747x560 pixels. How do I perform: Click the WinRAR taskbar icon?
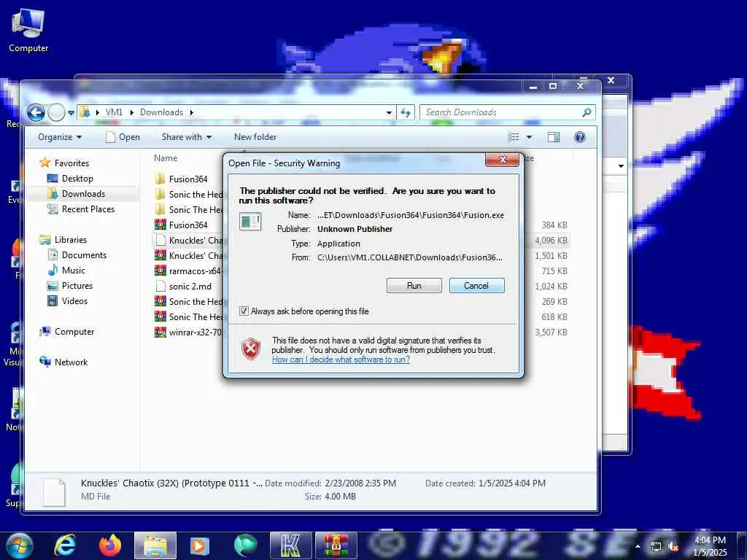[x=336, y=545]
